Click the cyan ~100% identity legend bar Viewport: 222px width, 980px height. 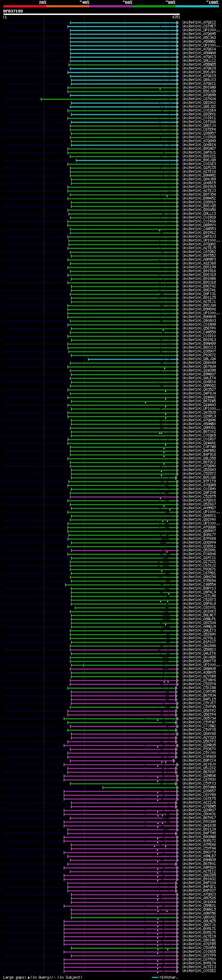coord(197,6)
